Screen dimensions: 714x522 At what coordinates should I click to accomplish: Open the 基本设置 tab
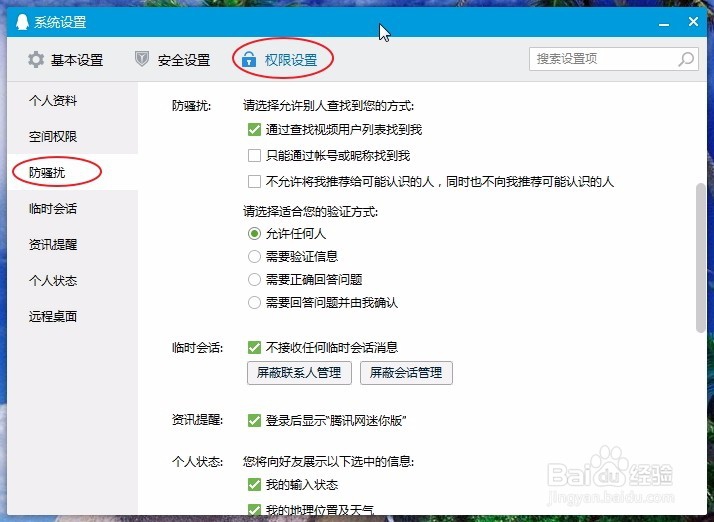pyautogui.click(x=66, y=60)
